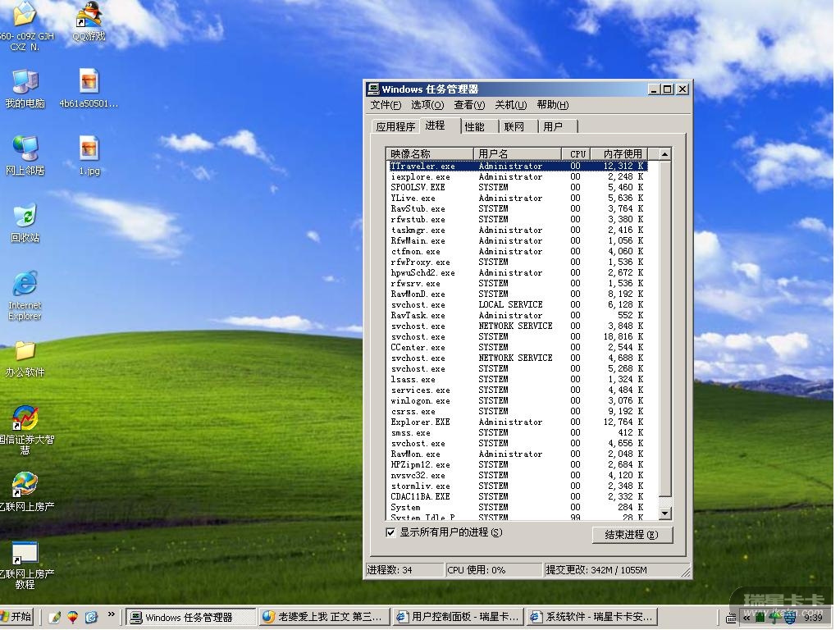Switch to the 应用程序 tab
Image resolution: width=840 pixels, height=630 pixels.
[395, 126]
